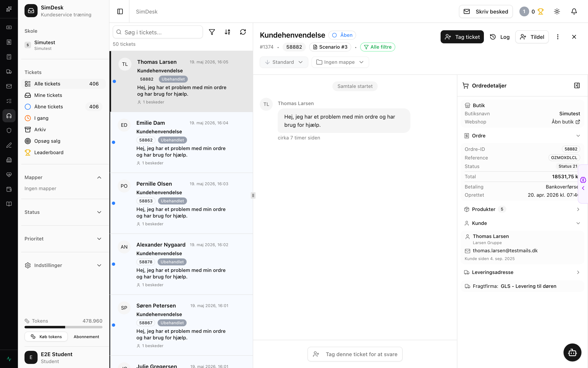Open the banknote icon in left rail

(9, 28)
